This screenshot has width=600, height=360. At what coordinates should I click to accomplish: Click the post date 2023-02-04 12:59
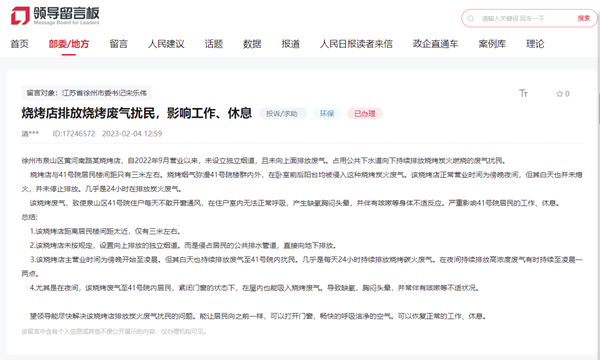click(132, 134)
